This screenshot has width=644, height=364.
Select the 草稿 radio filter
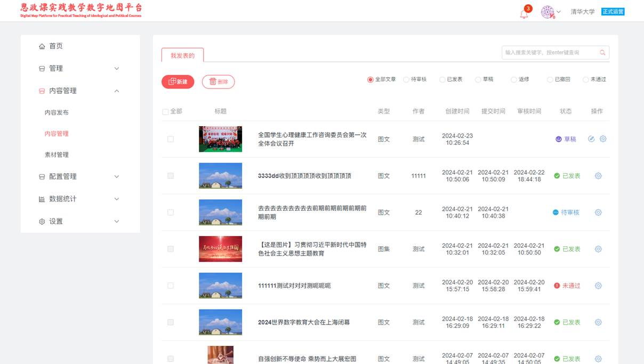478,79
